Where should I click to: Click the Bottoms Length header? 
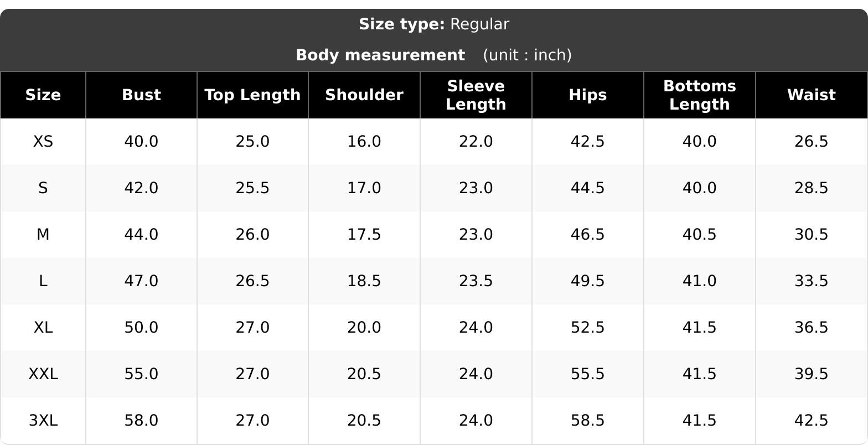(700, 95)
